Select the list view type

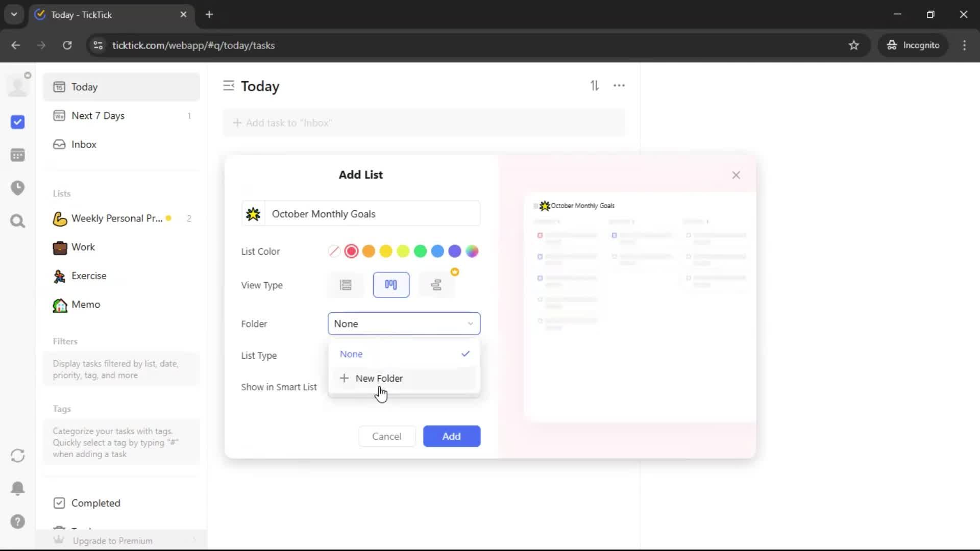click(x=346, y=285)
